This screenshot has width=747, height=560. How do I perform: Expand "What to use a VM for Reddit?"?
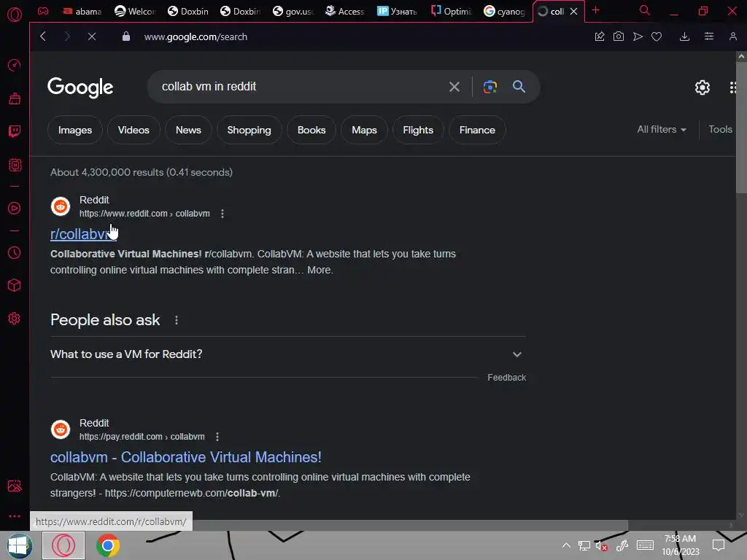(287, 354)
